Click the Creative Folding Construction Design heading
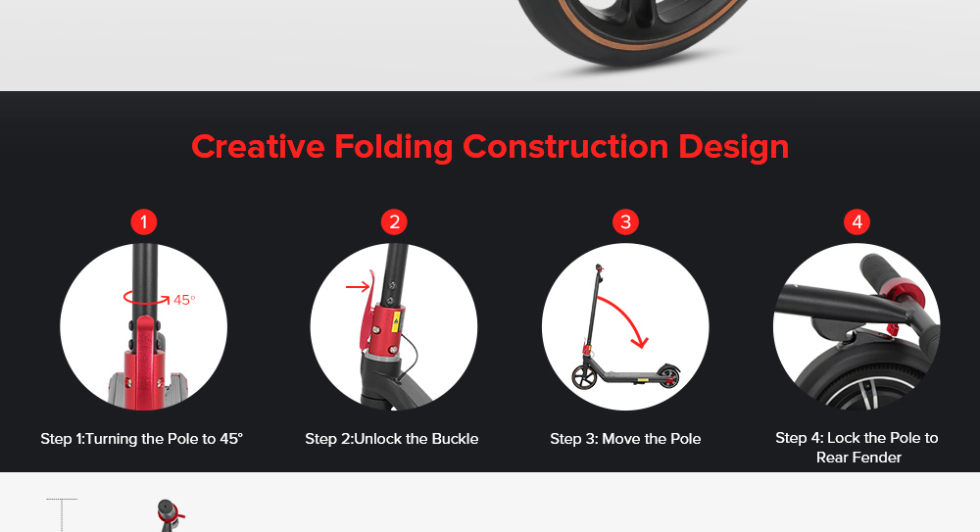The image size is (980, 532). coord(490,147)
